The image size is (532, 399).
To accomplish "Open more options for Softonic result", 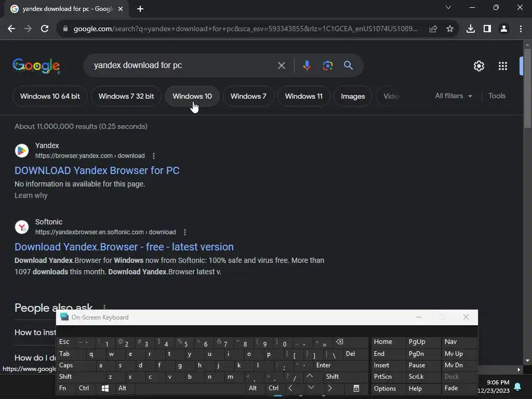I will (x=185, y=232).
